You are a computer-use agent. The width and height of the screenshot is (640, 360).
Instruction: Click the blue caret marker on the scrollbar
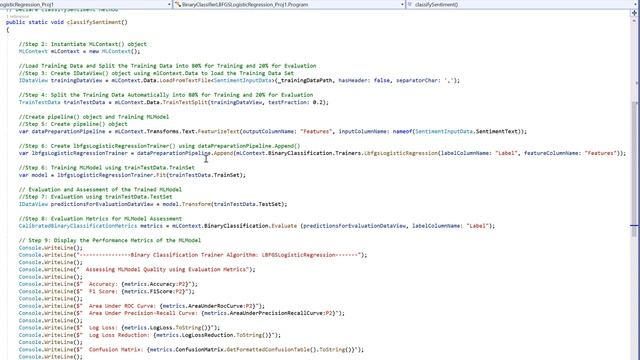point(634,225)
